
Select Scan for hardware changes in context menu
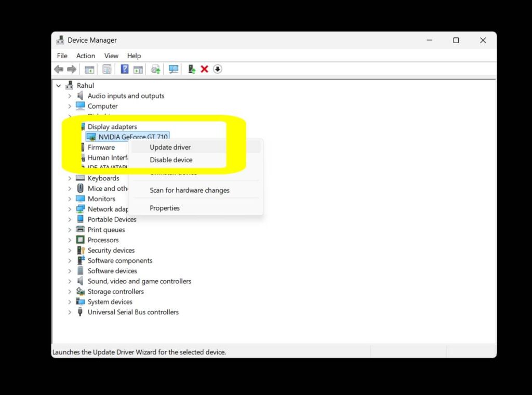pos(196,190)
